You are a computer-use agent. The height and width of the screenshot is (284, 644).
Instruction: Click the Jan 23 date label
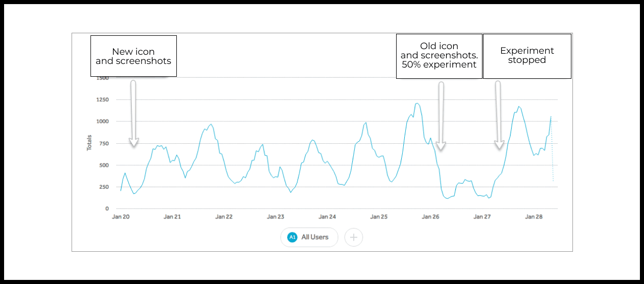(275, 217)
